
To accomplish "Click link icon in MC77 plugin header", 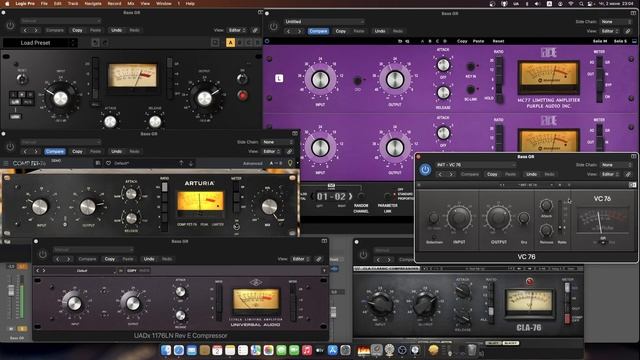I will tap(628, 31).
